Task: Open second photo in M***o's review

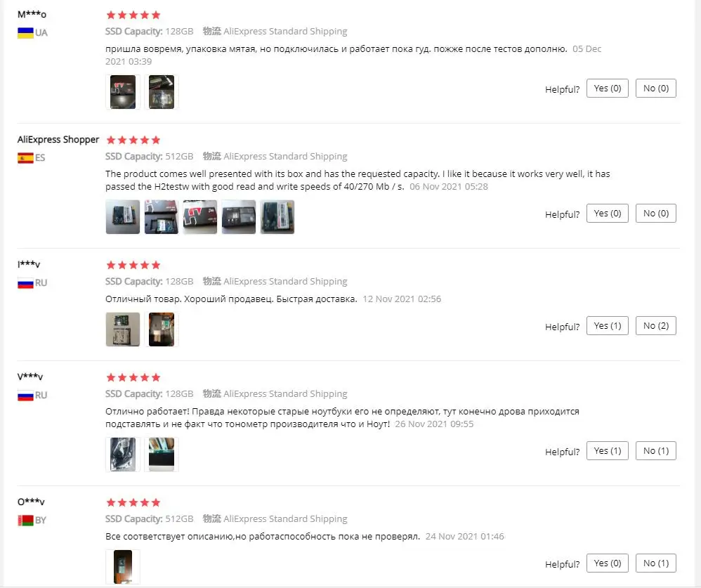Action: pyautogui.click(x=162, y=92)
